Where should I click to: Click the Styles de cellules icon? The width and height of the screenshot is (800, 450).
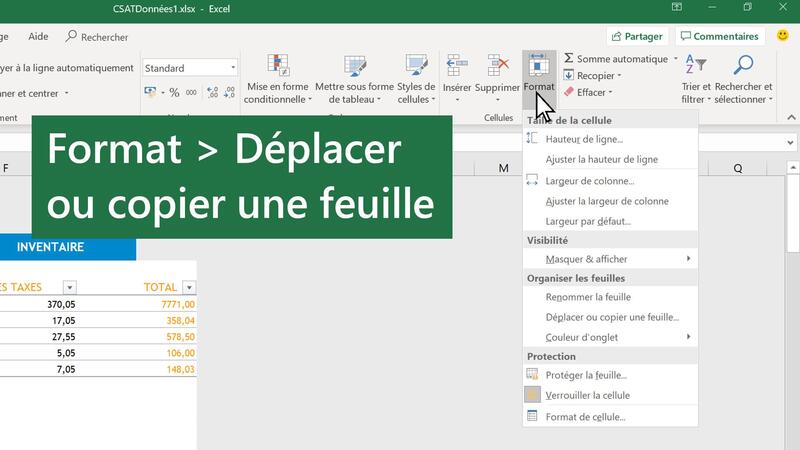pos(416,67)
